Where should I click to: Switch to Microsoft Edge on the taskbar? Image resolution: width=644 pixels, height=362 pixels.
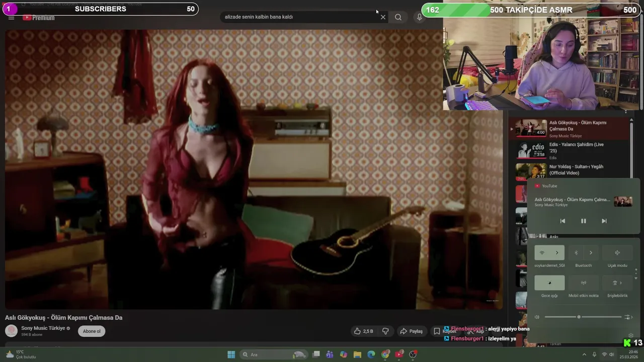371,354
